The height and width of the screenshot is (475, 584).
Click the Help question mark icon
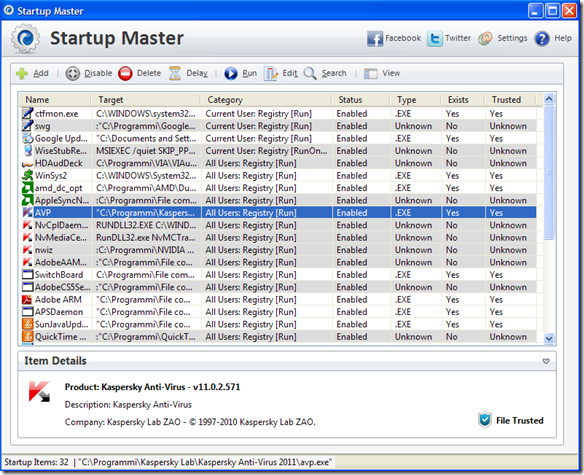tap(542, 38)
